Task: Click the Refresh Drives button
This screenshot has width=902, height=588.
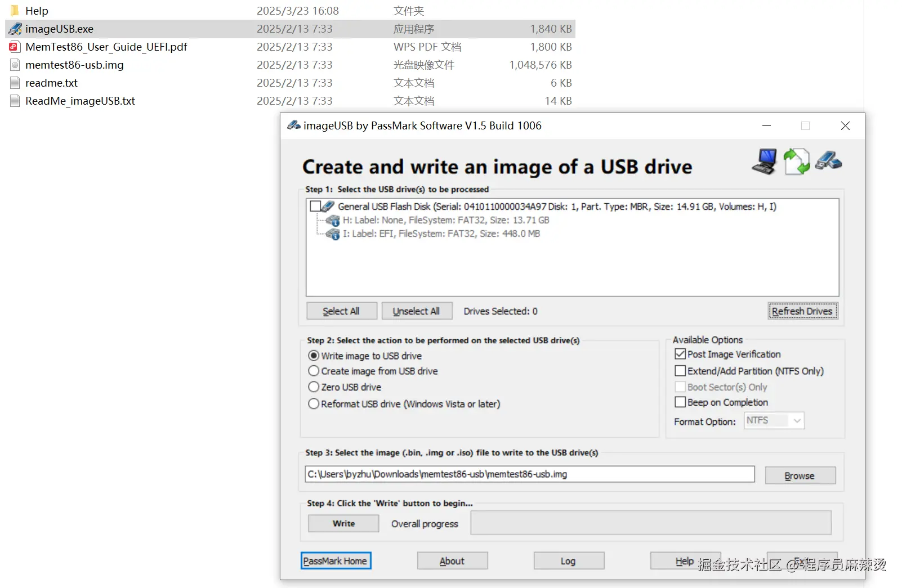Action: tap(803, 311)
